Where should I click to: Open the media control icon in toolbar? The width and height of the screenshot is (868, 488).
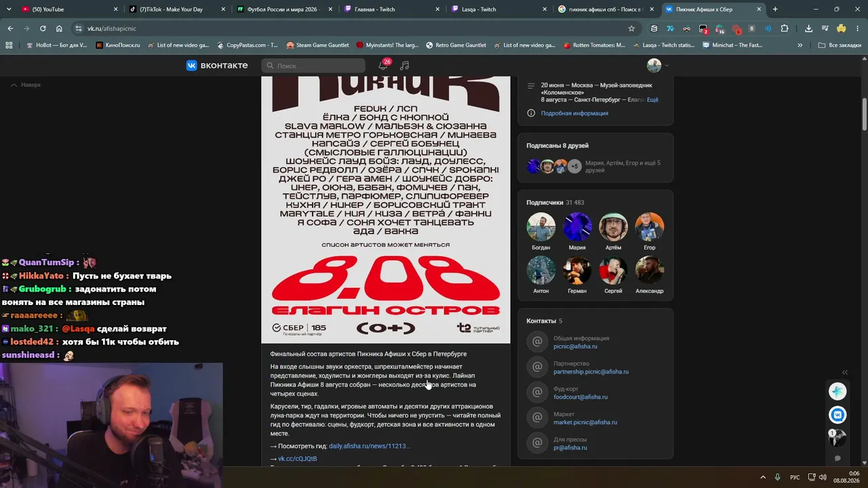point(825,28)
